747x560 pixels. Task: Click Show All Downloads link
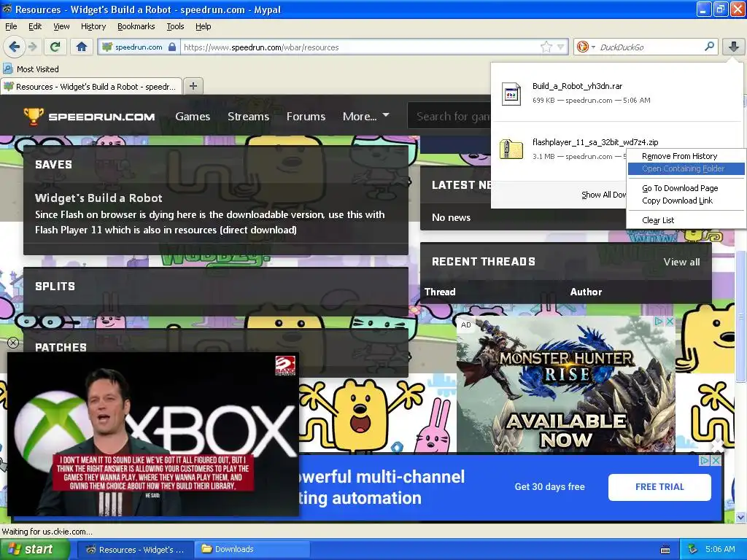tap(603, 195)
